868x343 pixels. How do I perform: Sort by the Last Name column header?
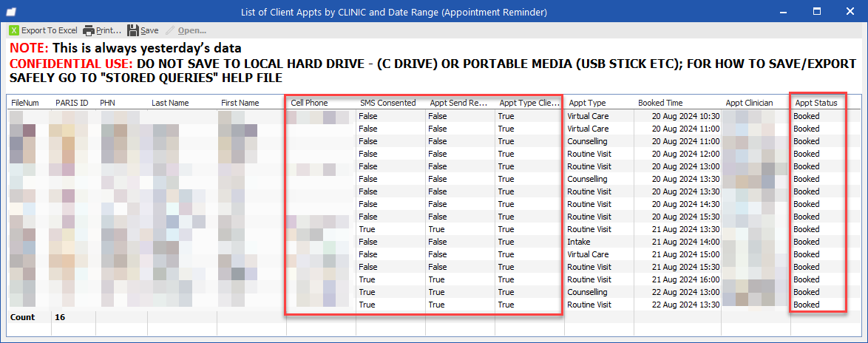[x=169, y=103]
